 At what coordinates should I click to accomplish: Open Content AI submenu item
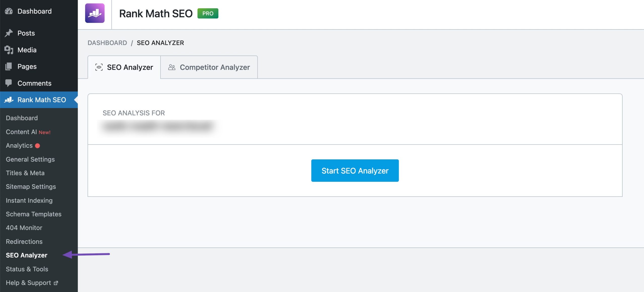21,132
